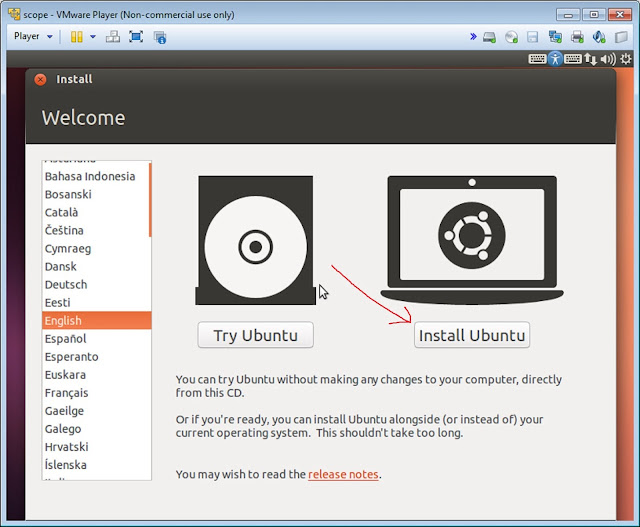This screenshot has width=640, height=527.
Task: Open the sound volume indicator
Action: point(608,59)
